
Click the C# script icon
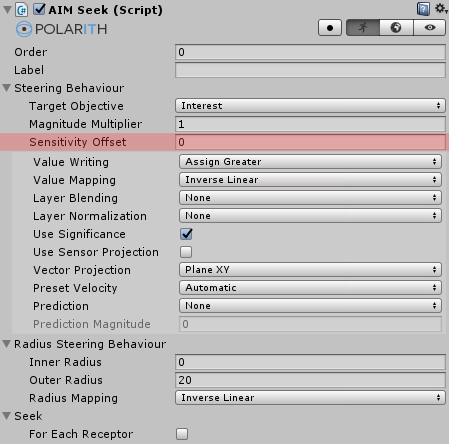[21, 10]
